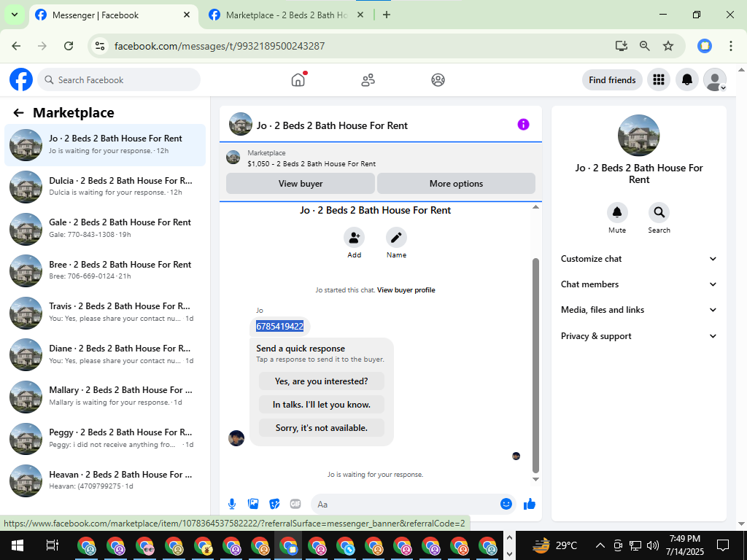This screenshot has width=747, height=560.
Task: Send 'Yes, are you interested?' quick response
Action: point(322,381)
